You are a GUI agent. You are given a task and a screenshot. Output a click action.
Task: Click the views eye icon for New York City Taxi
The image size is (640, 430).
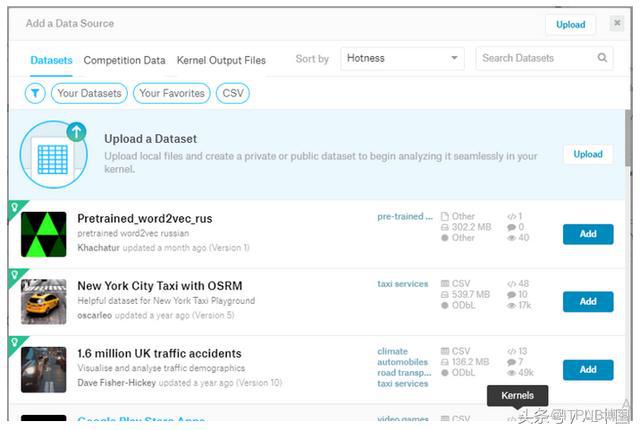point(511,305)
